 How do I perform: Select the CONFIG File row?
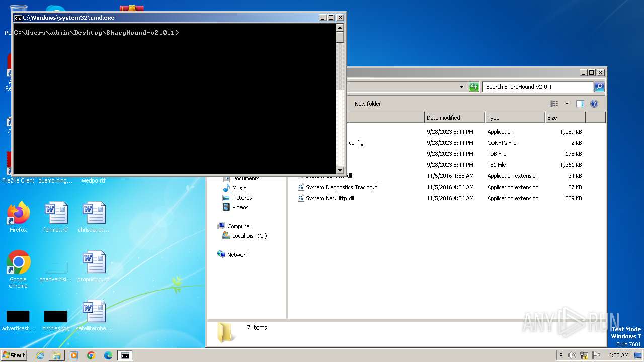(x=465, y=143)
